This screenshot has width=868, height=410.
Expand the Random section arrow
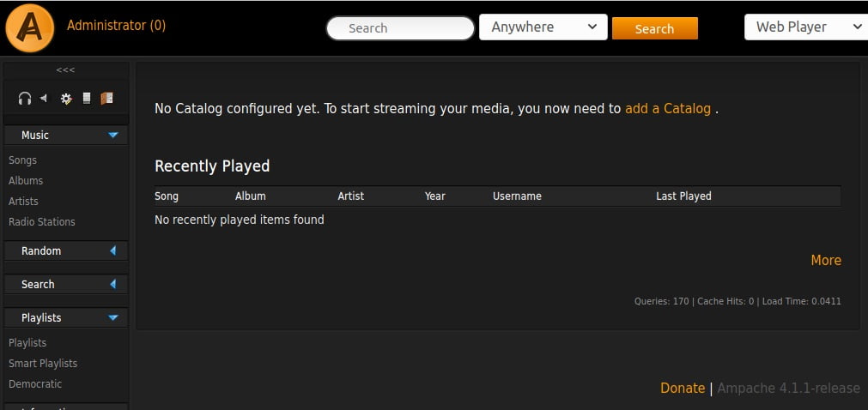[x=113, y=250]
